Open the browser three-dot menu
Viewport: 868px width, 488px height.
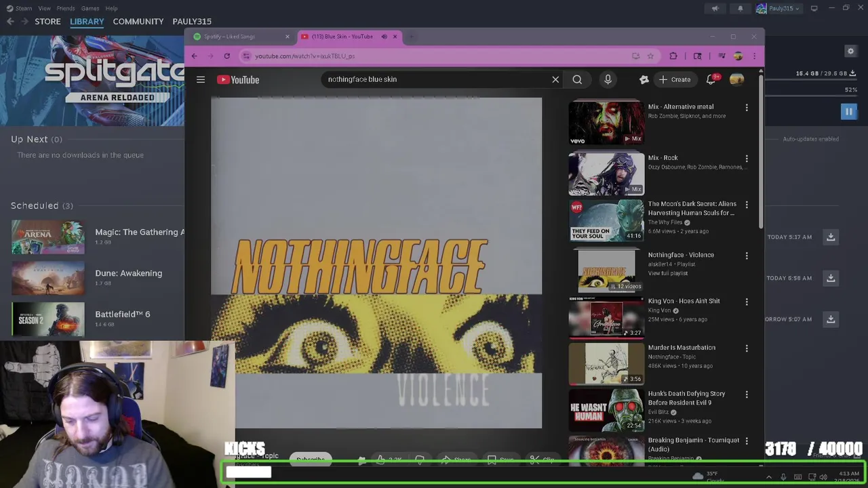[754, 56]
